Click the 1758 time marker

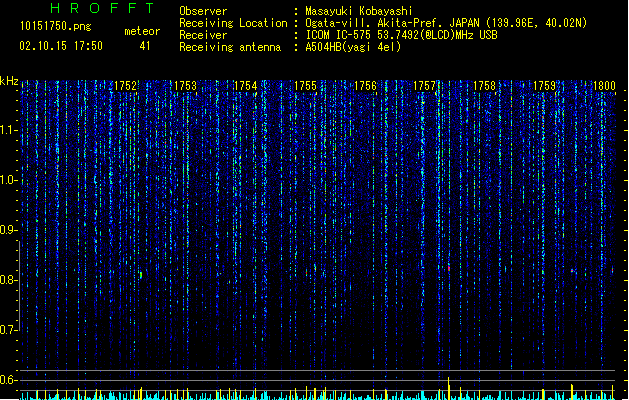[485, 86]
